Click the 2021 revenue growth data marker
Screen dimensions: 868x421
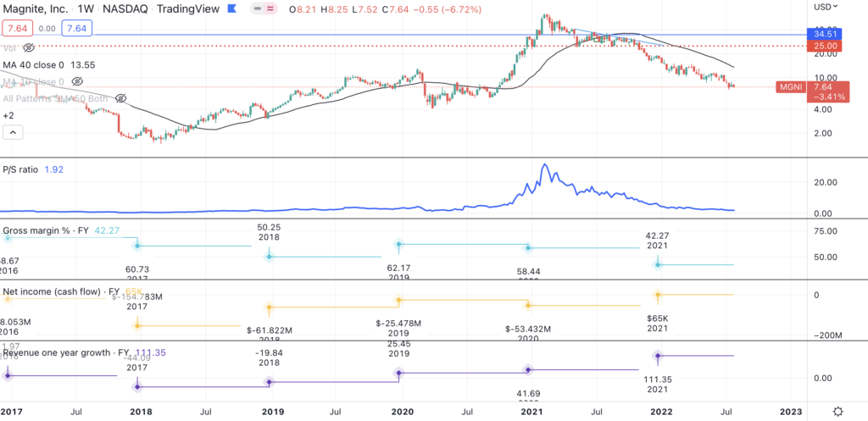[x=658, y=355]
